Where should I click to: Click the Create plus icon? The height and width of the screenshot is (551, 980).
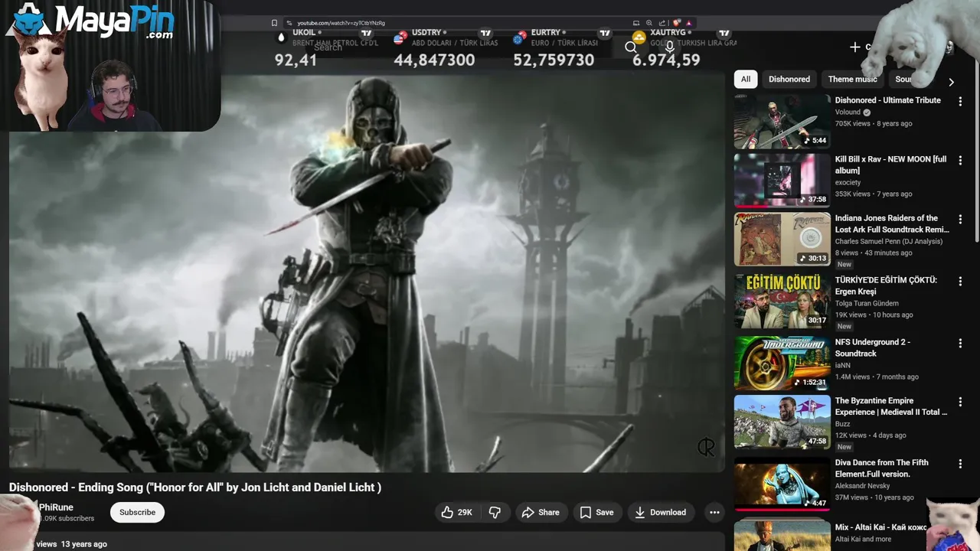(x=855, y=47)
